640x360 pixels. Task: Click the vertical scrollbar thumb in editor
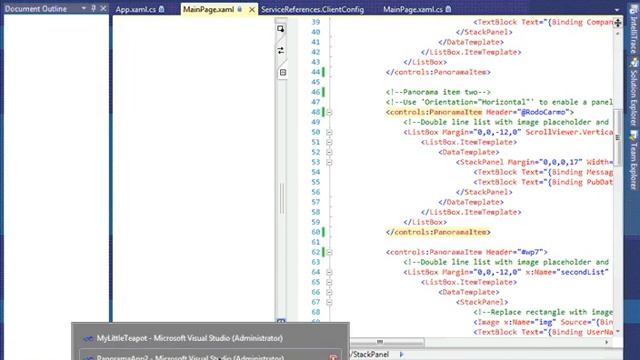tap(618, 138)
